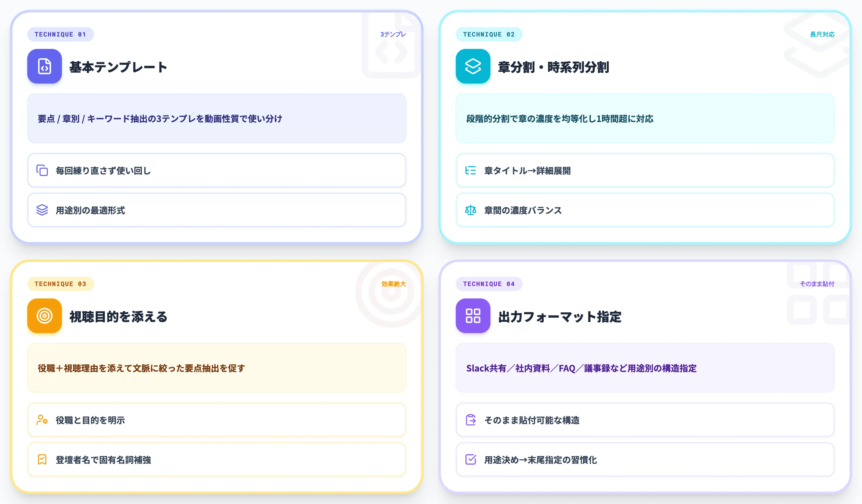Click the 効果絶大 tag label
The image size is (862, 504).
[393, 284]
